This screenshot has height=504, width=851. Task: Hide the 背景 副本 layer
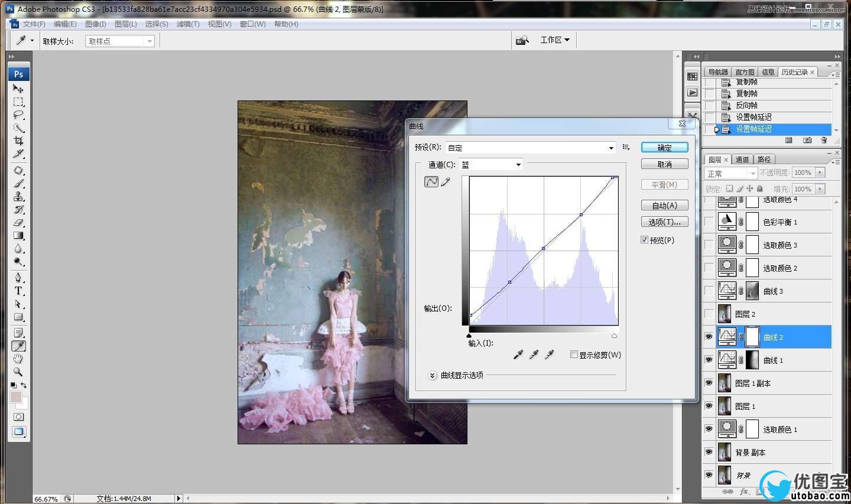(x=709, y=452)
